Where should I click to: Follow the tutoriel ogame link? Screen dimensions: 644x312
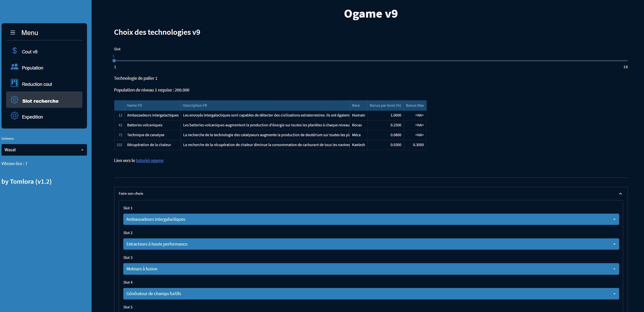(x=150, y=160)
